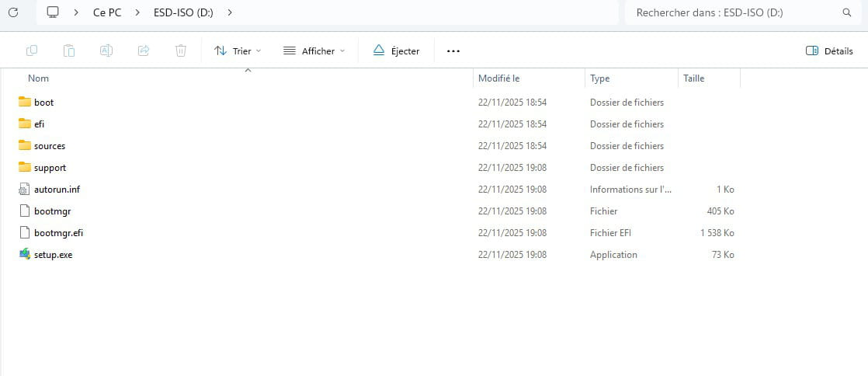The width and height of the screenshot is (868, 376).
Task: Open the setup.exe application file
Action: click(53, 255)
